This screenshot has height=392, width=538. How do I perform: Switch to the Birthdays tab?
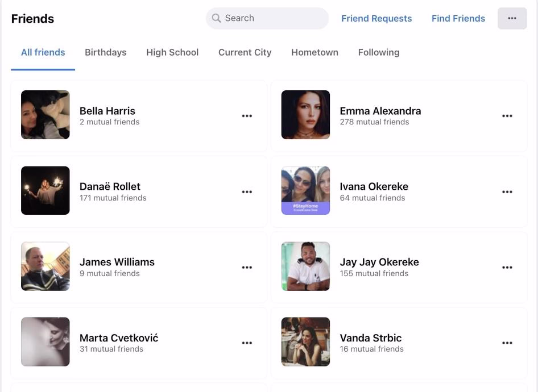tap(105, 52)
